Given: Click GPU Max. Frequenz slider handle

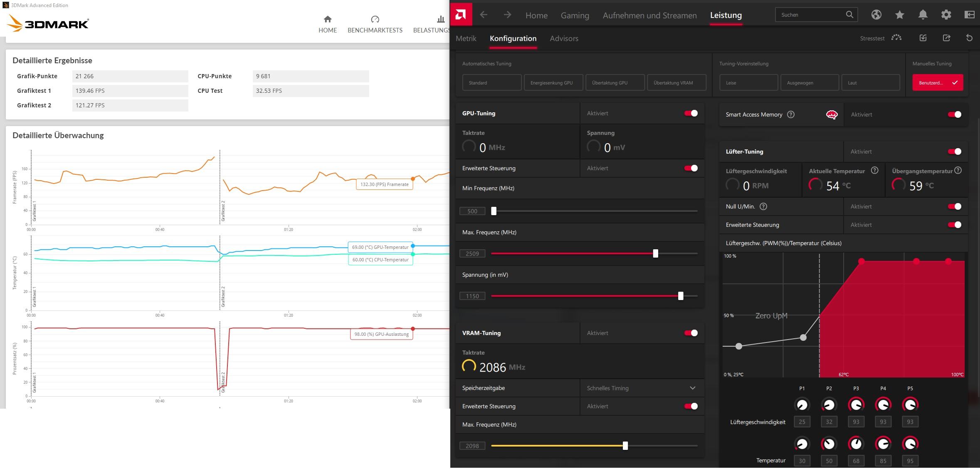Looking at the screenshot, I should [656, 253].
